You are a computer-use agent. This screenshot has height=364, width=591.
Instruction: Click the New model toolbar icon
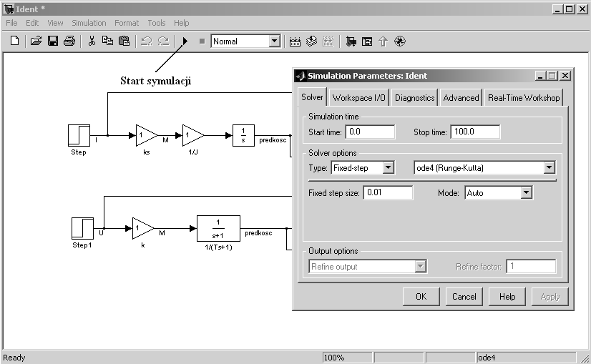point(14,41)
